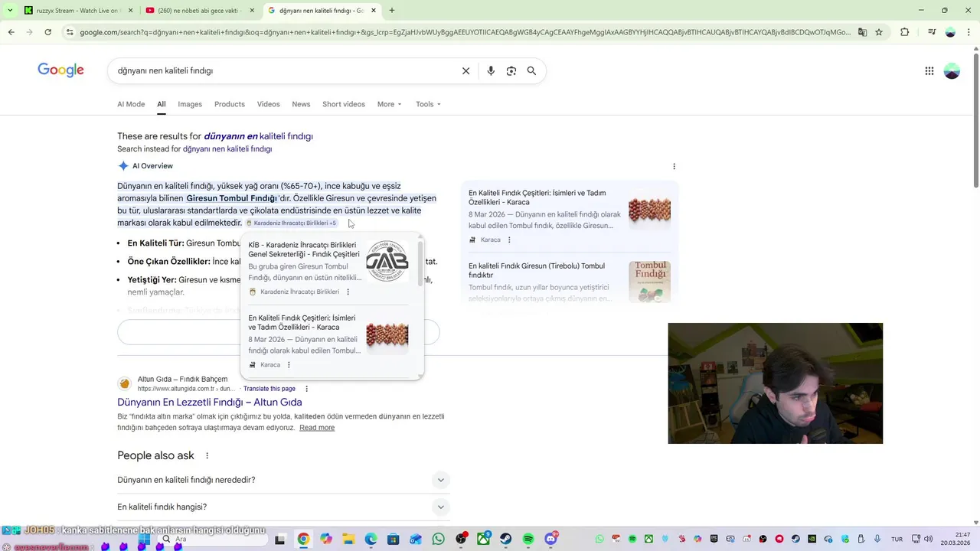Bookmark this page with star icon
The width and height of the screenshot is (980, 551).
[x=879, y=32]
